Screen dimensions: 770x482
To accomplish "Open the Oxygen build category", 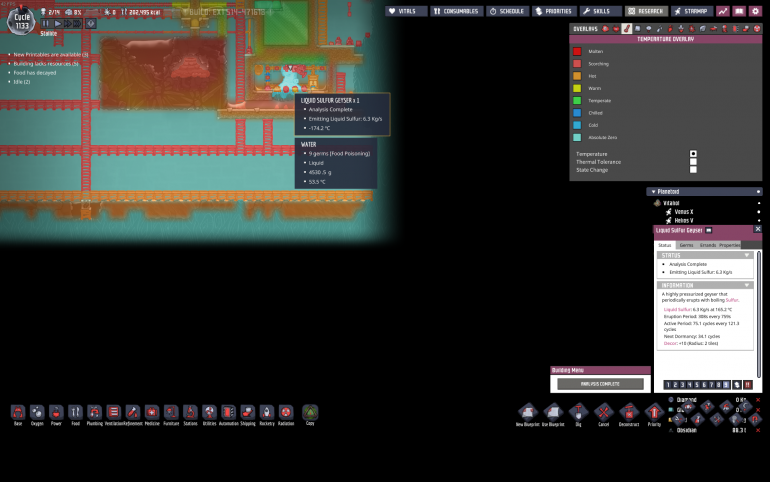I will pos(37,413).
